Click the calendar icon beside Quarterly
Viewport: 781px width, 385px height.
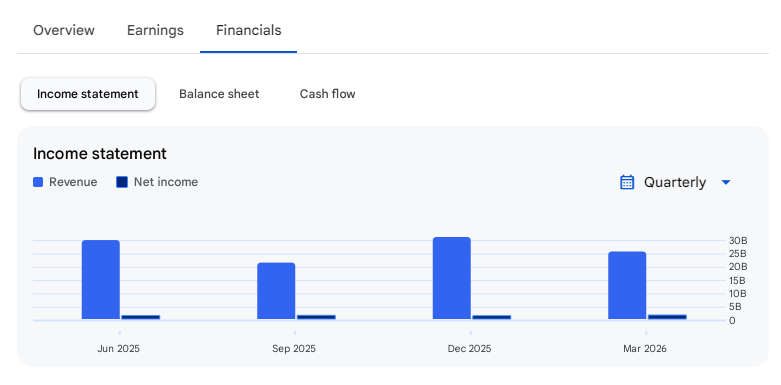(627, 182)
